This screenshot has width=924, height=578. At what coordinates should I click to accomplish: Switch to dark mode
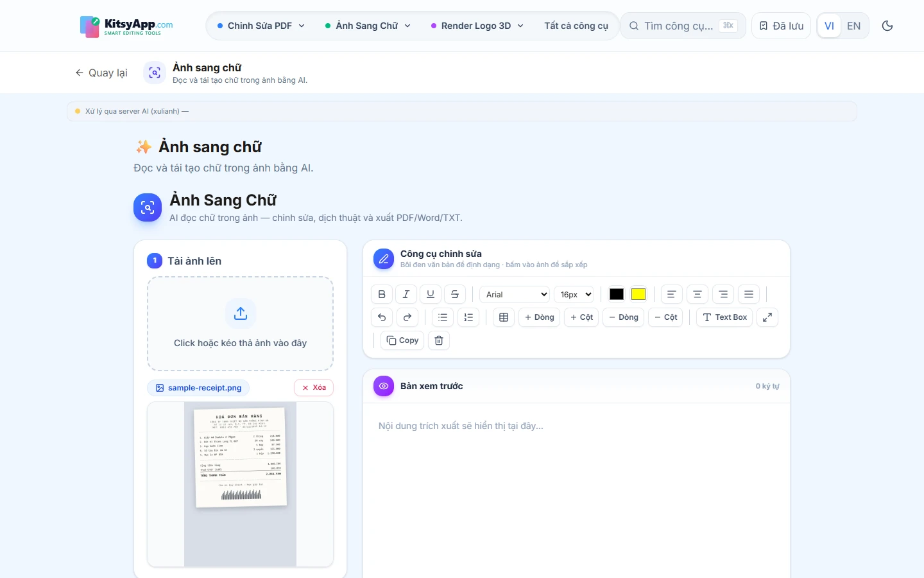pyautogui.click(x=887, y=26)
